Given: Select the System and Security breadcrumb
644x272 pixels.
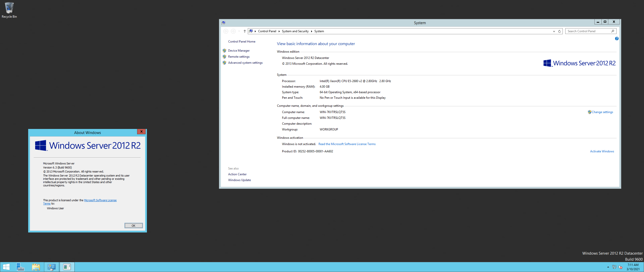Looking at the screenshot, I should point(295,31).
